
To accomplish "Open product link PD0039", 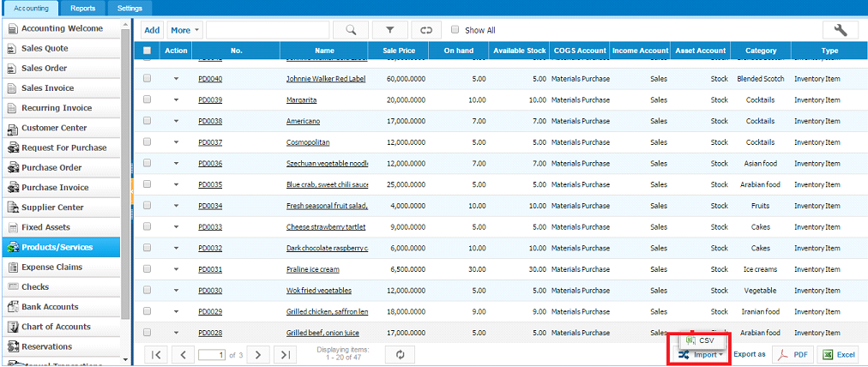I will point(210,100).
